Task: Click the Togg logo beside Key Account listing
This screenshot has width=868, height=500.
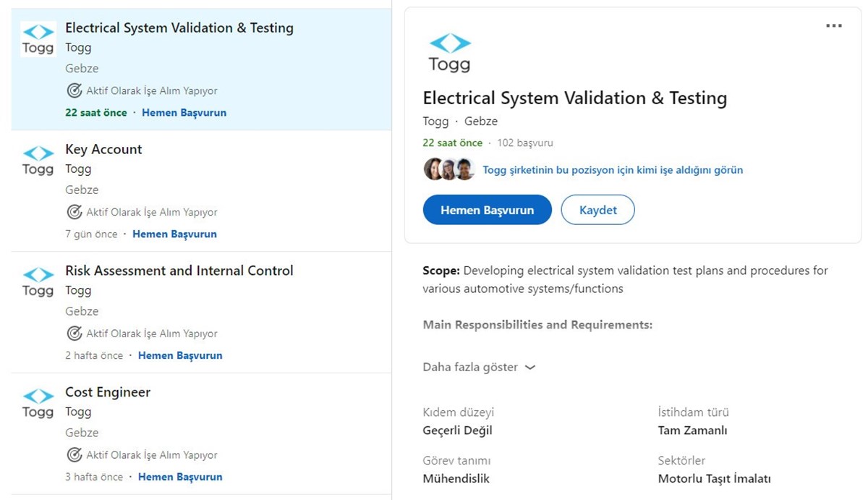Action: point(38,161)
